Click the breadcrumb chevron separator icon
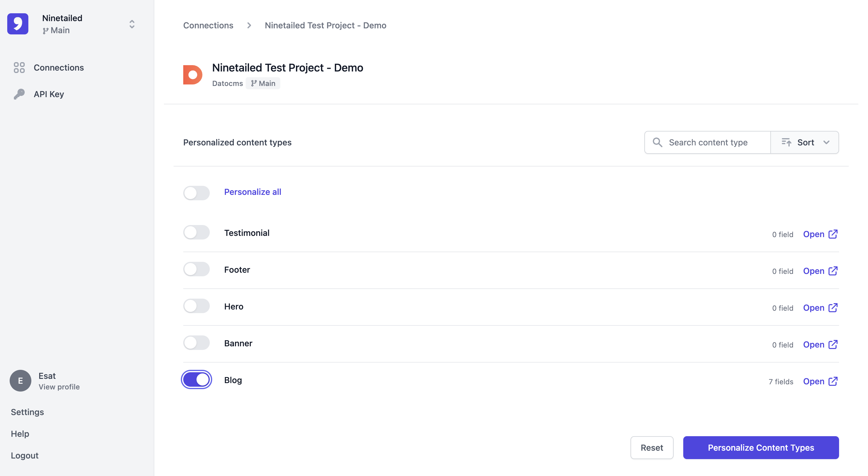The width and height of the screenshot is (868, 476). pyautogui.click(x=249, y=25)
